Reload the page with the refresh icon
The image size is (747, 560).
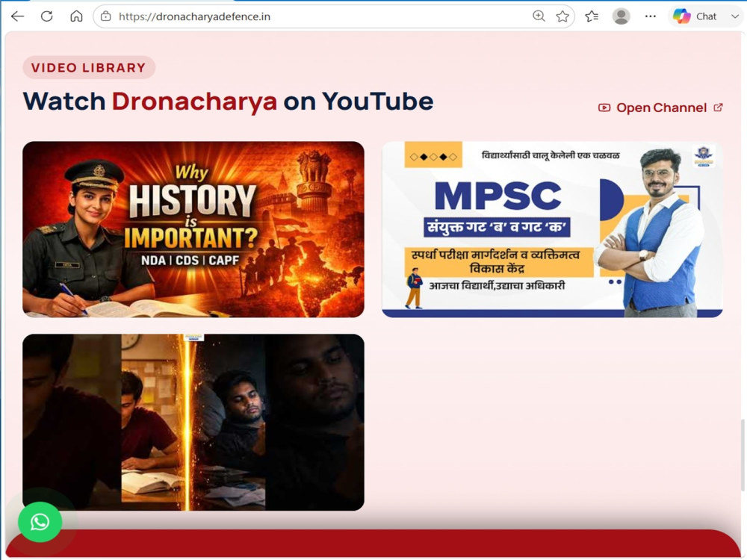coord(46,16)
